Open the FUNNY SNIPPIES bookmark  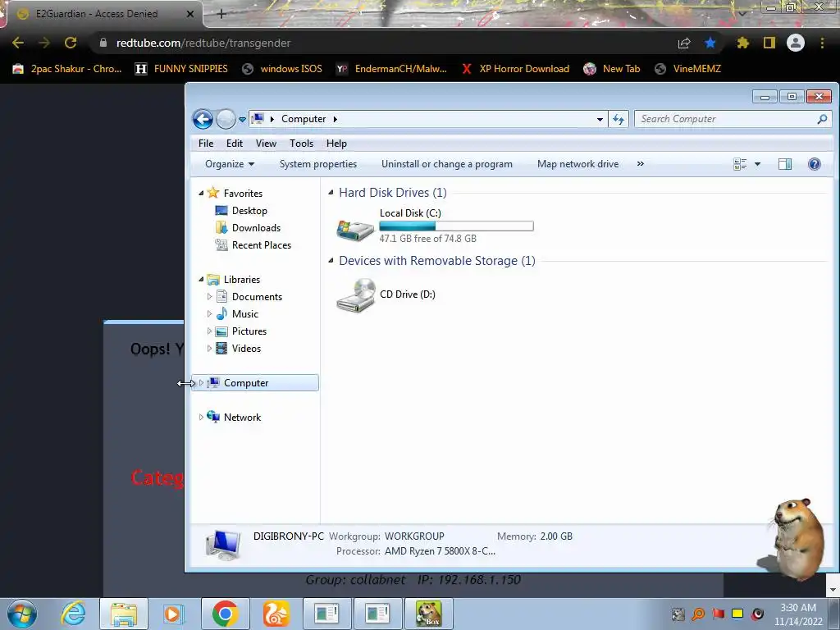coord(181,69)
